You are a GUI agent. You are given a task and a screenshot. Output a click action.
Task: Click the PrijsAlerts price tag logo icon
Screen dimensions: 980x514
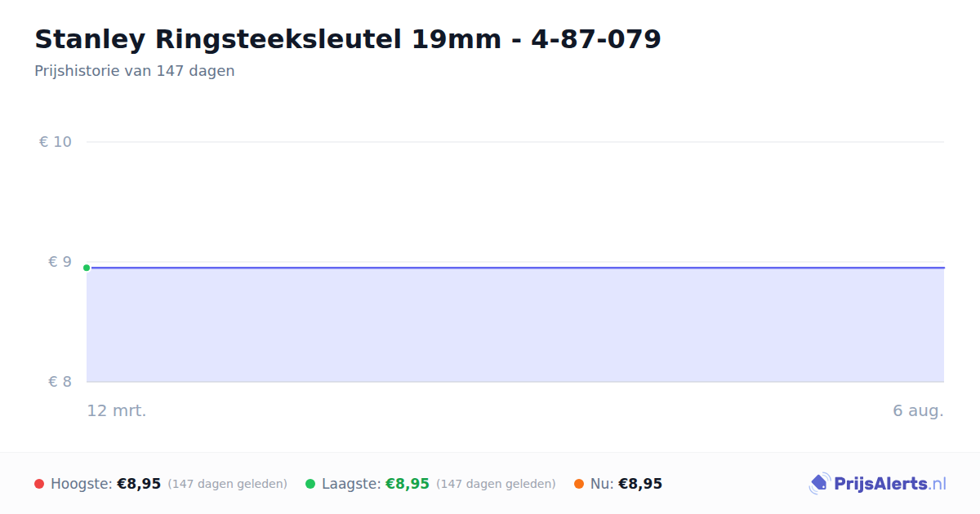819,484
